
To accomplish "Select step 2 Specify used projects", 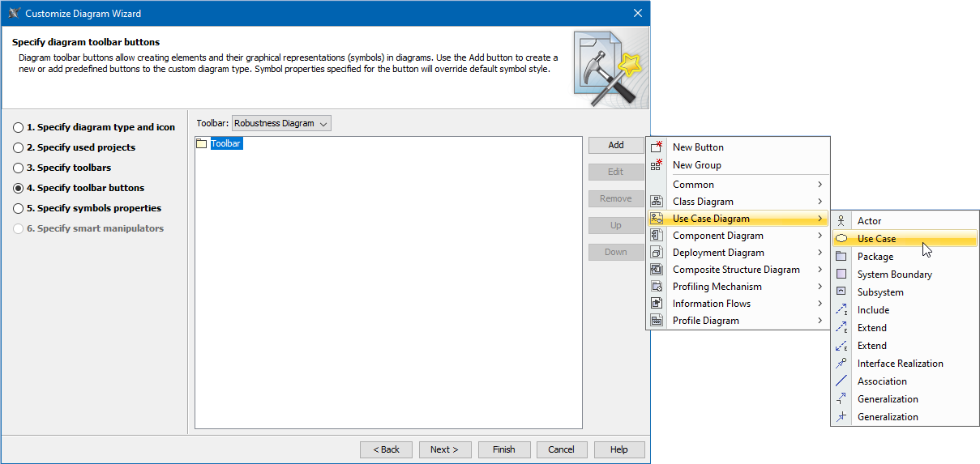I will 75,147.
